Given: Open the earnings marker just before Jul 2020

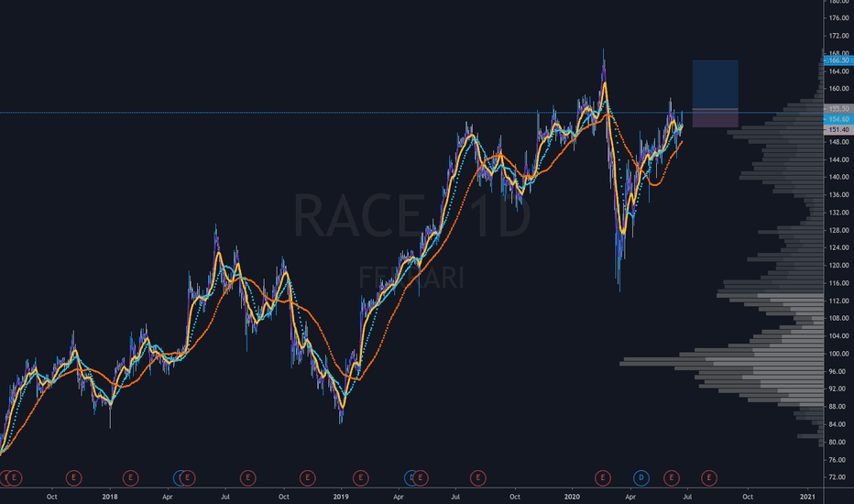Looking at the screenshot, I should tap(671, 478).
